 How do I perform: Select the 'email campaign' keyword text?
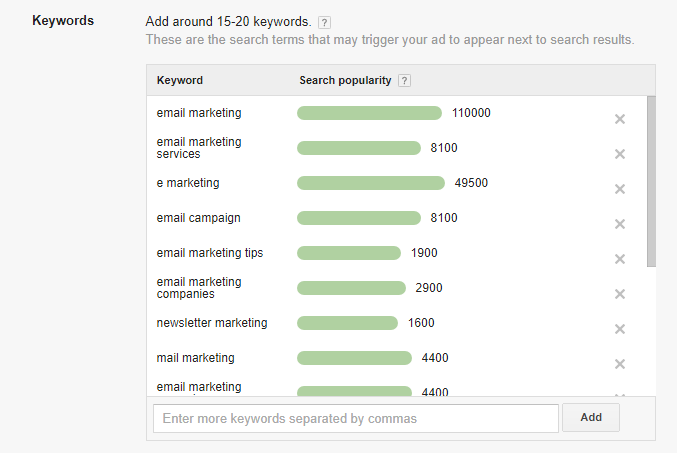click(x=198, y=218)
